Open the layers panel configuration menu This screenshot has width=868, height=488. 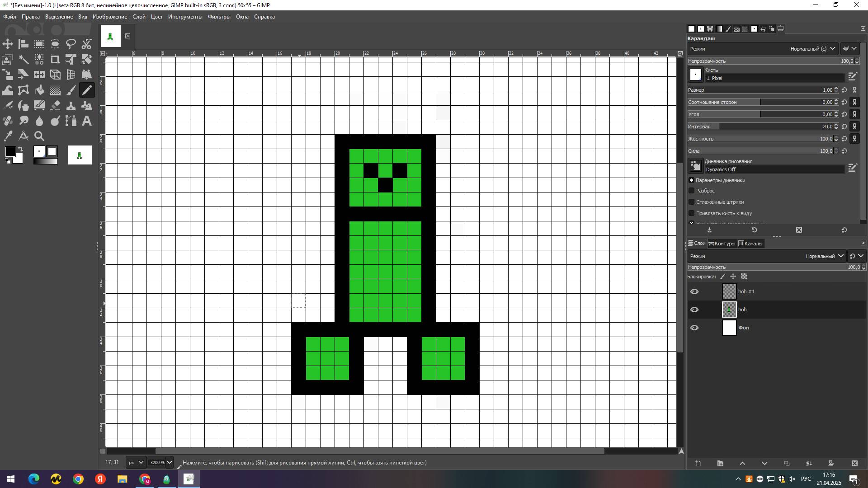coord(863,243)
